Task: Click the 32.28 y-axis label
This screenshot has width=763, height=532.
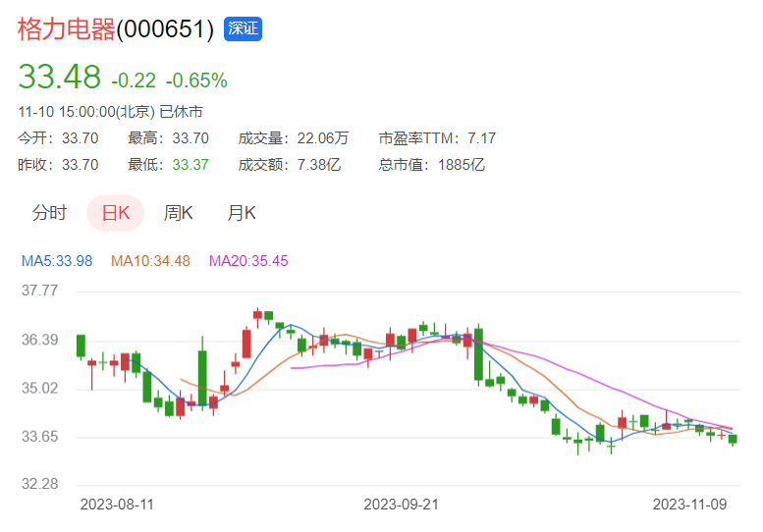Action: tap(39, 484)
